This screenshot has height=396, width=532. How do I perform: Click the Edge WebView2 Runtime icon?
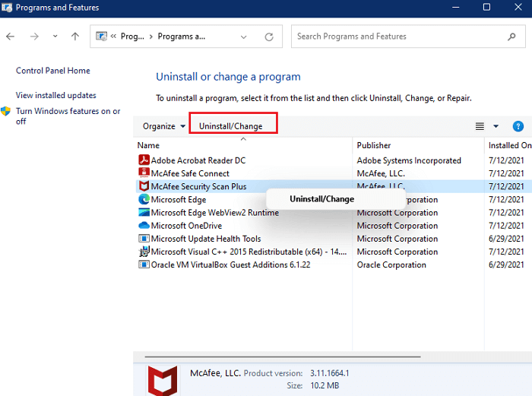point(144,212)
